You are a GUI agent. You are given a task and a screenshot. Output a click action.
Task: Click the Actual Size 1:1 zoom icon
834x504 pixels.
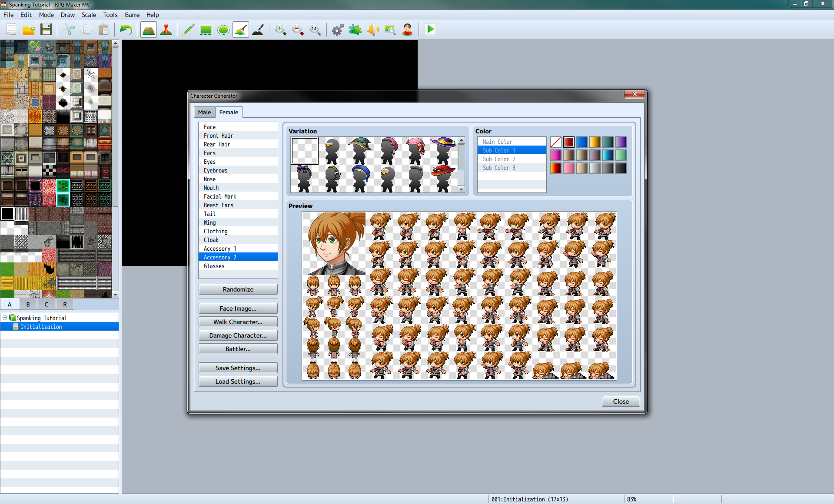pos(316,30)
